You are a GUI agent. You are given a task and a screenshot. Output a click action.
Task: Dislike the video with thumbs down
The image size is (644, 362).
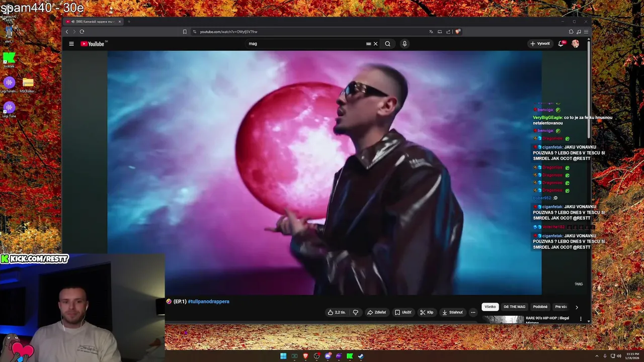click(356, 312)
